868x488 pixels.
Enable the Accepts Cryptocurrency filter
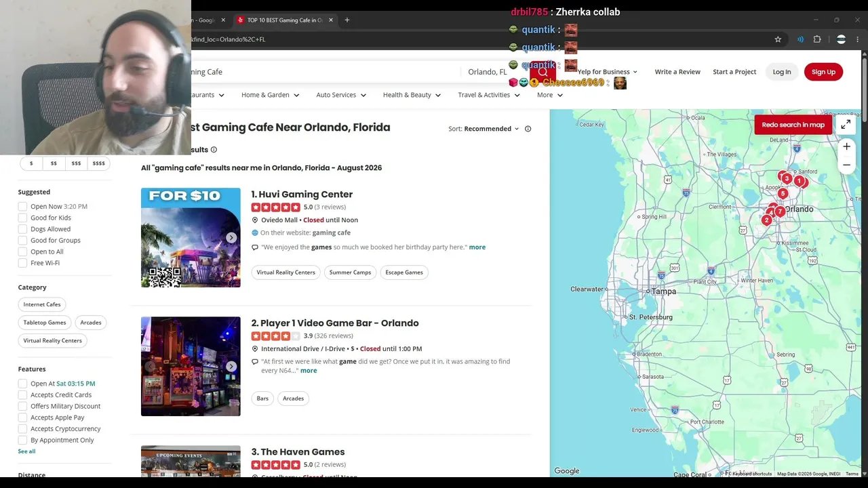(22, 429)
